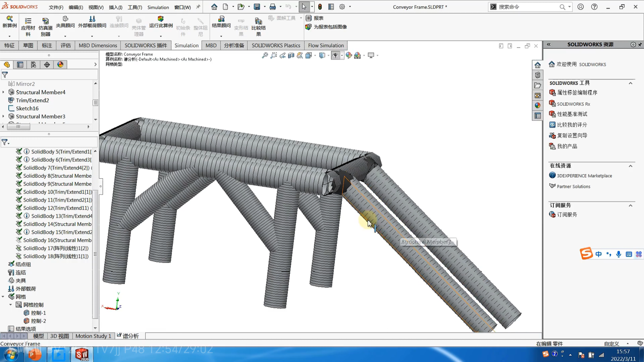Open 复制设置向导 link
Viewport: 644px width, 362px height.
coord(572,135)
